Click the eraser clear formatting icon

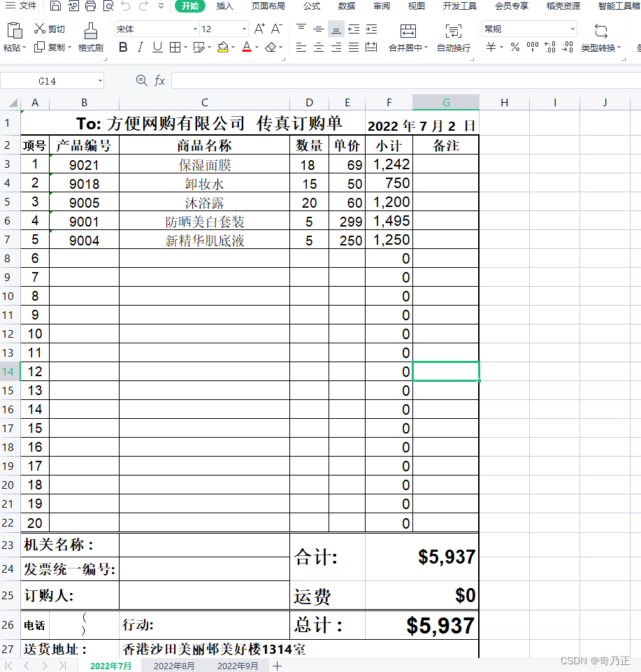[271, 47]
